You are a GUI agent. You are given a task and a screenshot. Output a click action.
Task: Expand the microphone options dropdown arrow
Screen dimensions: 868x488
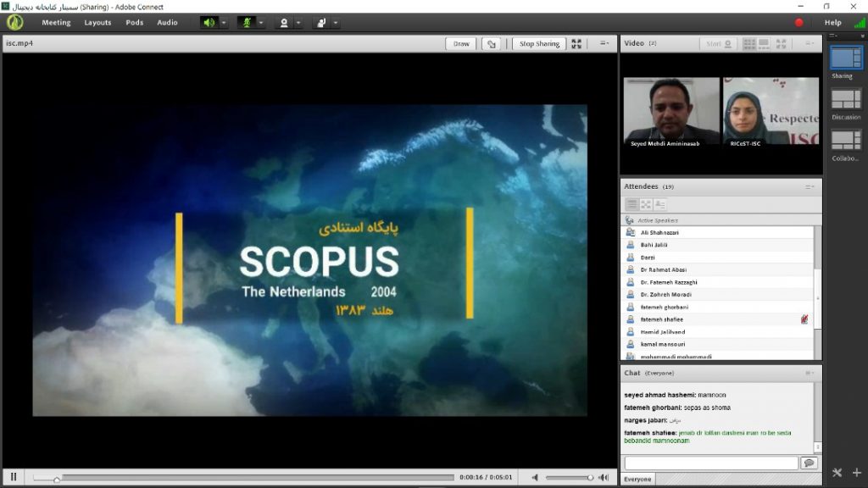click(262, 23)
